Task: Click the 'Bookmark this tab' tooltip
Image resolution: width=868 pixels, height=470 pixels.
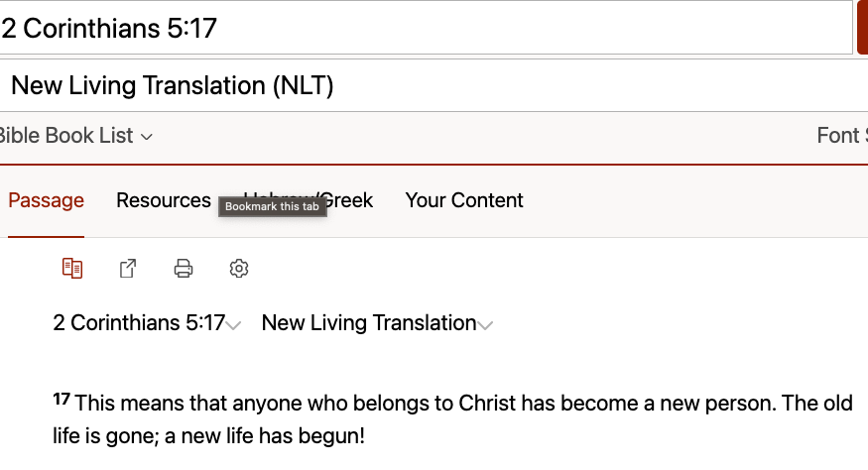Action: click(273, 206)
